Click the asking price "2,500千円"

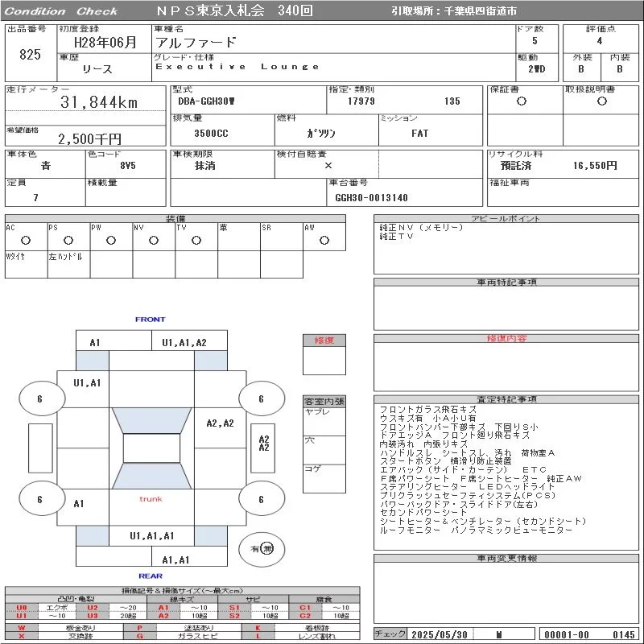click(89, 138)
